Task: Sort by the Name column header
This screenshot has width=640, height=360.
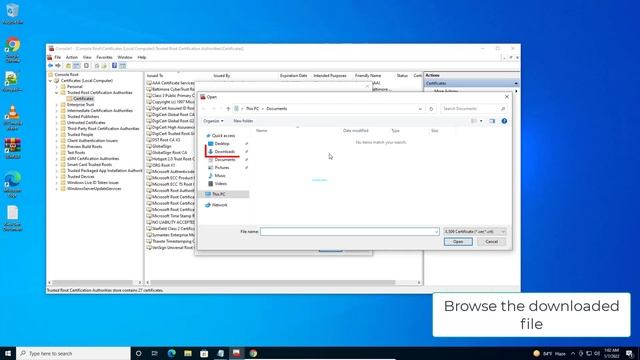Action: click(262, 131)
